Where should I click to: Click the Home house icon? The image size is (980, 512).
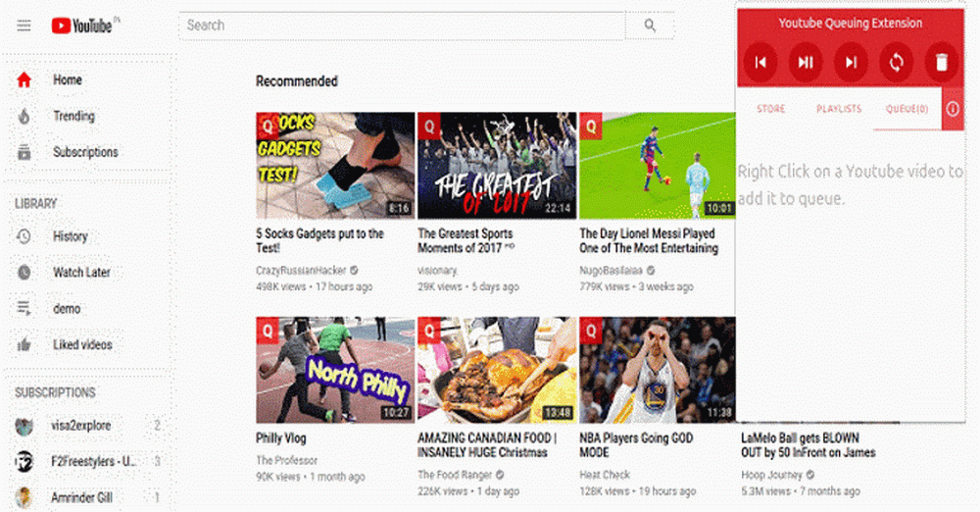(x=24, y=80)
